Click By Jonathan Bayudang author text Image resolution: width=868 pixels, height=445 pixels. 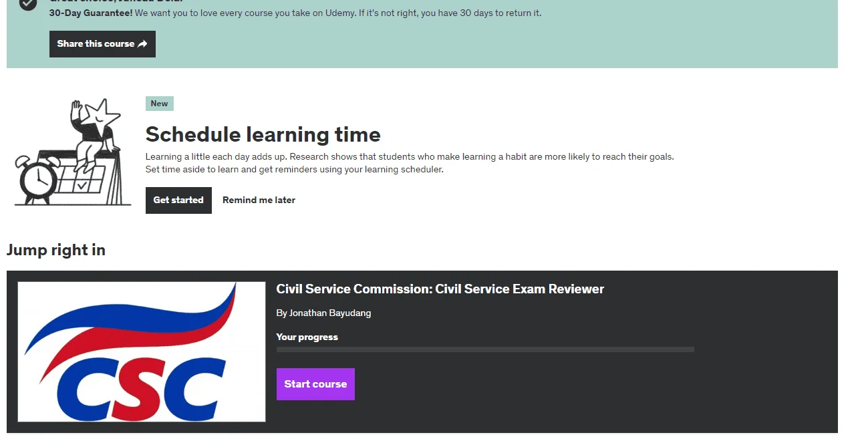coord(323,313)
